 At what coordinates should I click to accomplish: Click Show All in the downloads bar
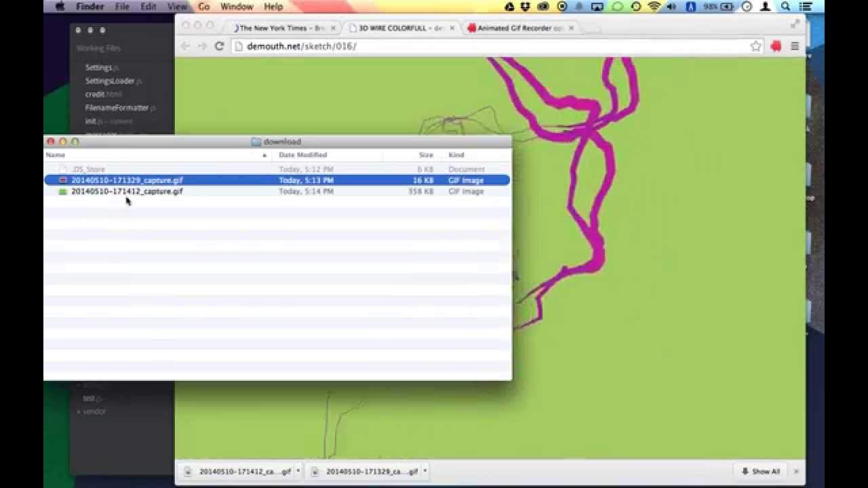pos(762,470)
